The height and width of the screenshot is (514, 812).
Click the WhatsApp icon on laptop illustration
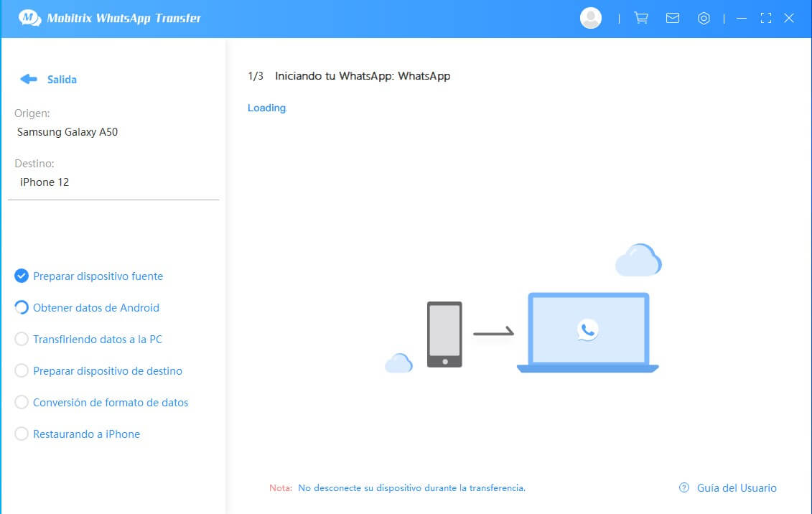tap(587, 330)
